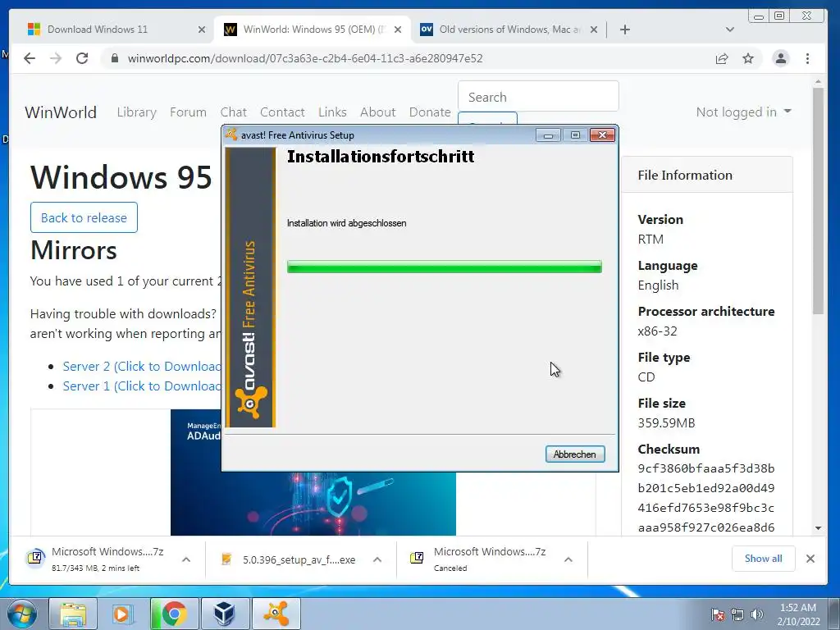Click the avast setup title bar icon
Viewport: 840px width, 630px height.
pyautogui.click(x=231, y=135)
